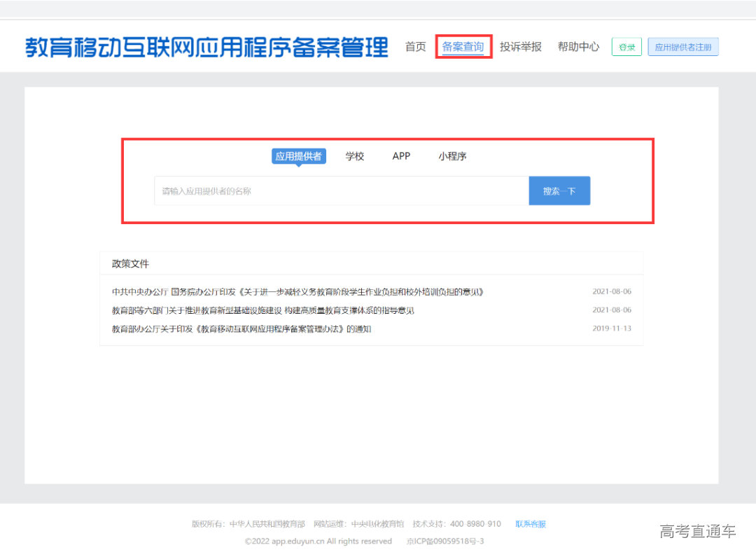Open the policy about reducing student homework burden
Viewport: 756px width, 559px height.
click(297, 291)
